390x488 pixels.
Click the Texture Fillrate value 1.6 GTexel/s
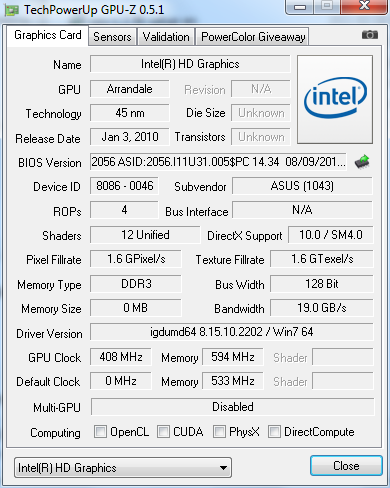pyautogui.click(x=322, y=259)
